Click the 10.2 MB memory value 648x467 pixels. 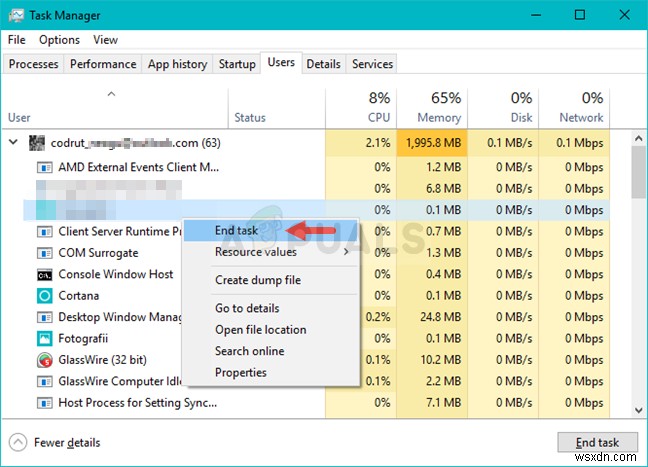[x=441, y=360]
